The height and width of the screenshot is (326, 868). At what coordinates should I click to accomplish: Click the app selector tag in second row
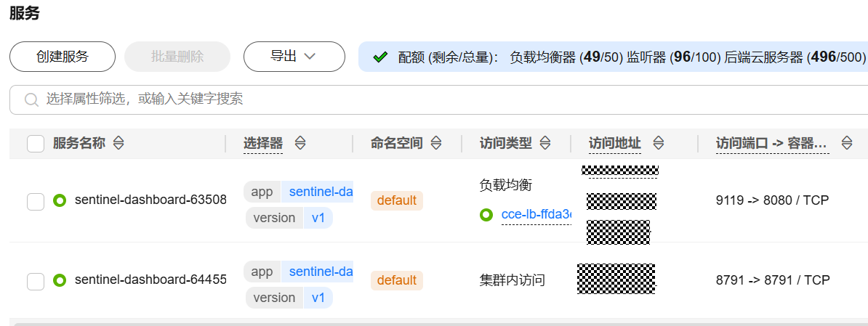pyautogui.click(x=262, y=272)
